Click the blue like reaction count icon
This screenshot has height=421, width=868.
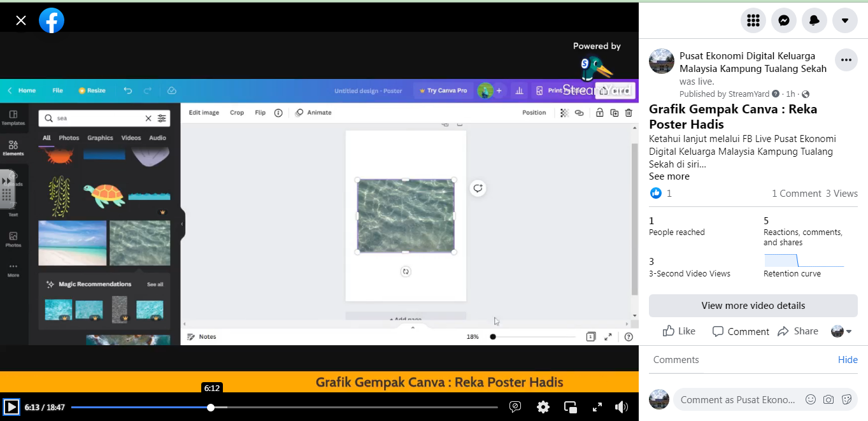click(656, 193)
